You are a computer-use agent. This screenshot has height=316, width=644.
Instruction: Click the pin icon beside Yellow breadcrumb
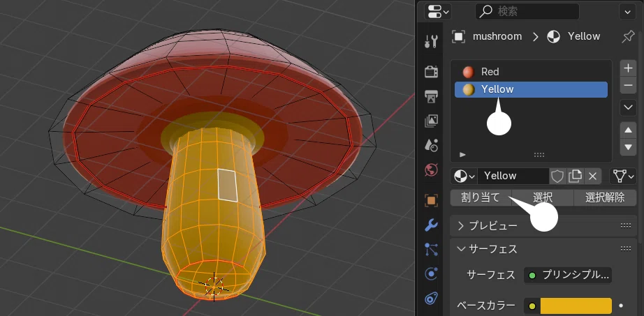[x=627, y=37]
